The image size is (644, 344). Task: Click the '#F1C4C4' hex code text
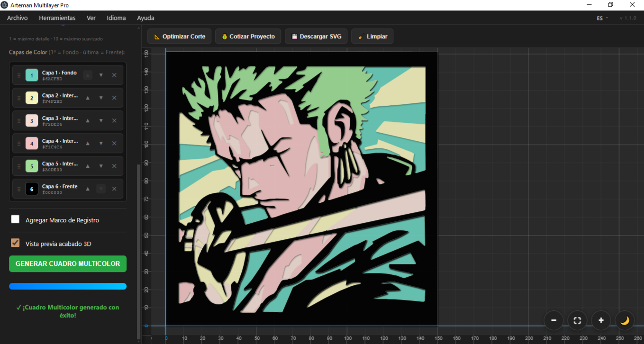[52, 147]
